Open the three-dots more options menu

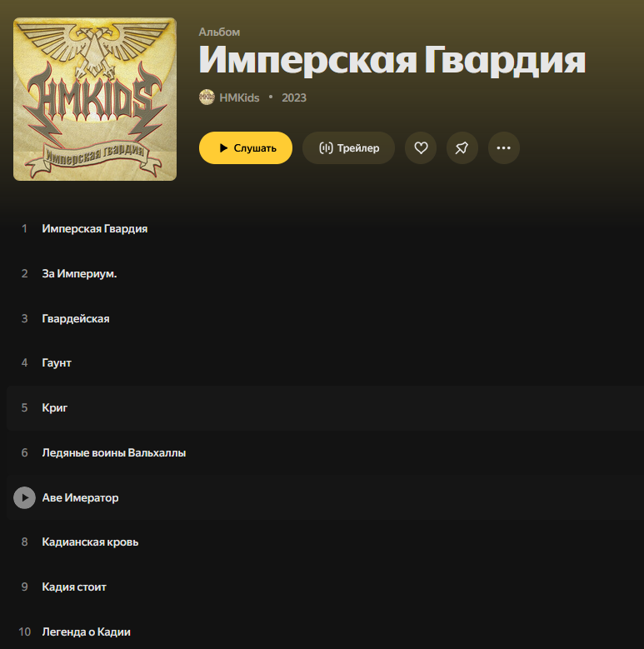click(504, 147)
